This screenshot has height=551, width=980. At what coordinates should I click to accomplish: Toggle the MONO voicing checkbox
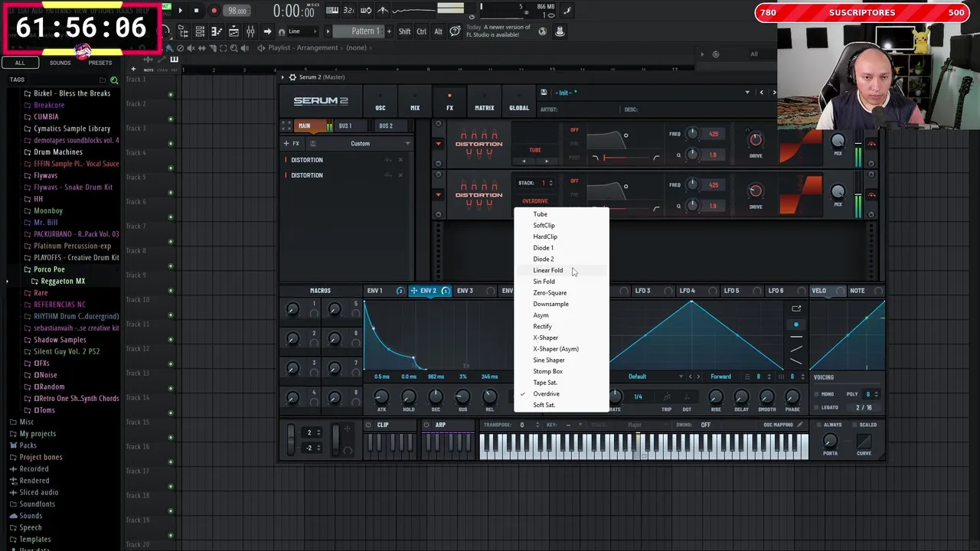point(817,394)
